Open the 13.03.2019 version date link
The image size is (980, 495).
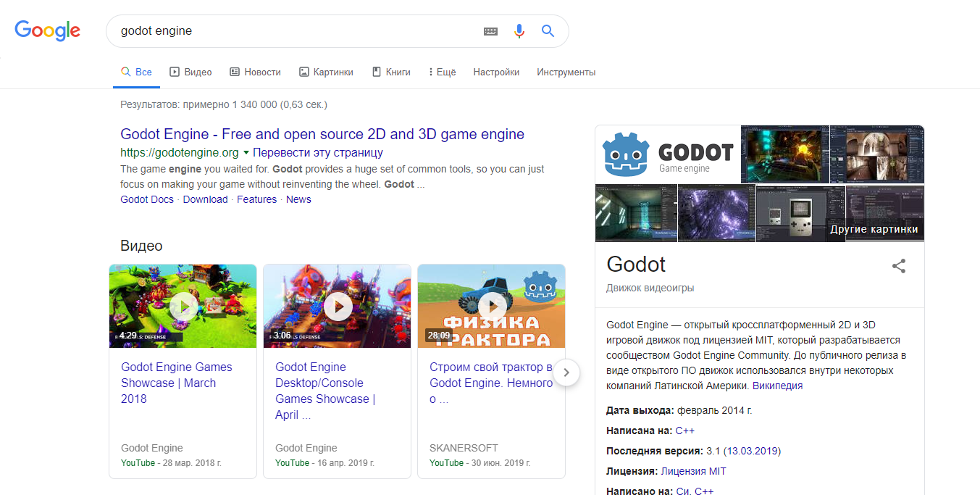tap(752, 451)
